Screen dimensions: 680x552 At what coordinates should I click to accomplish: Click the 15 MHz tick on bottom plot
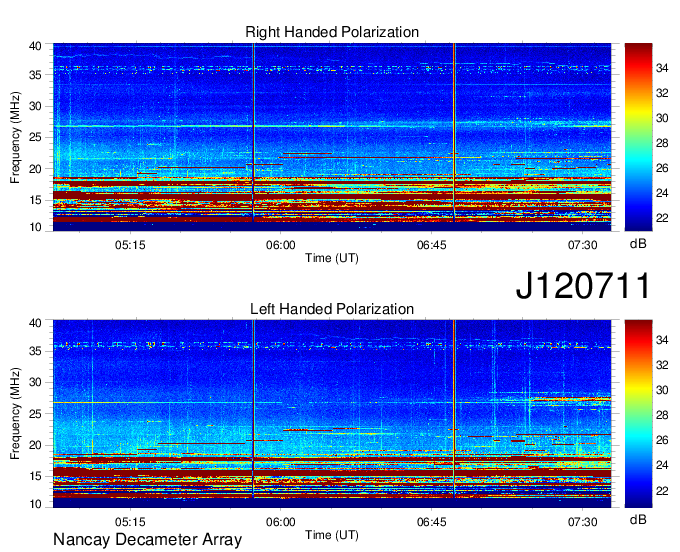click(x=35, y=476)
